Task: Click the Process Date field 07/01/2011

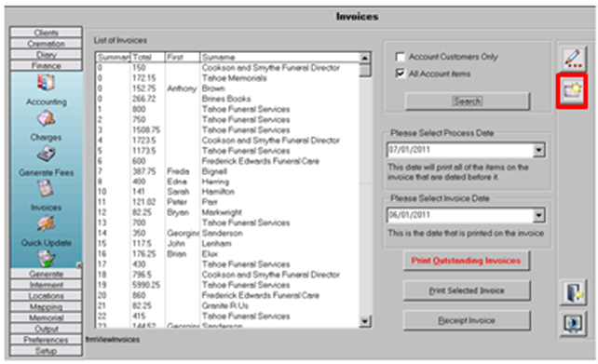Action: 459,150
